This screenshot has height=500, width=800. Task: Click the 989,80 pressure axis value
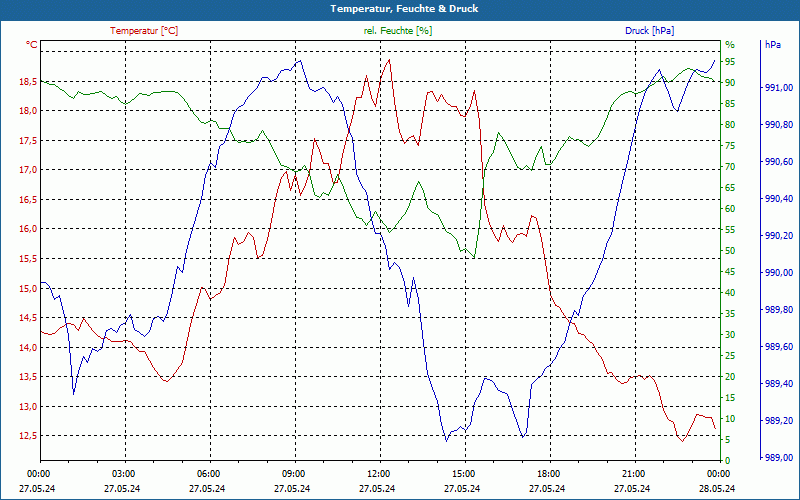pos(779,310)
